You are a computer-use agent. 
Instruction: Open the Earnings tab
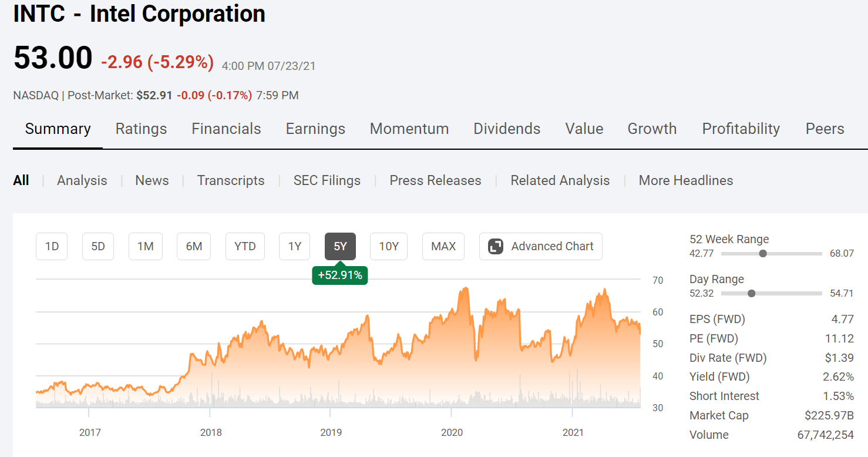[x=315, y=129]
